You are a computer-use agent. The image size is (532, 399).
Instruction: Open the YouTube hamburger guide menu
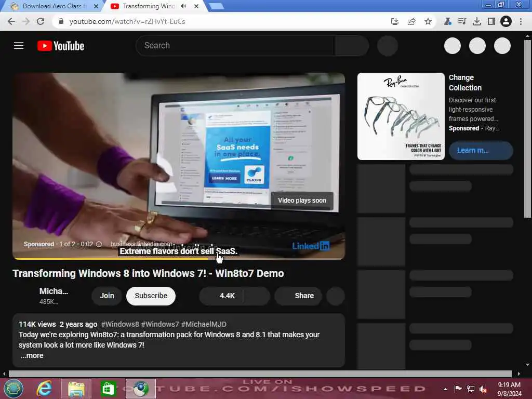[x=19, y=46]
